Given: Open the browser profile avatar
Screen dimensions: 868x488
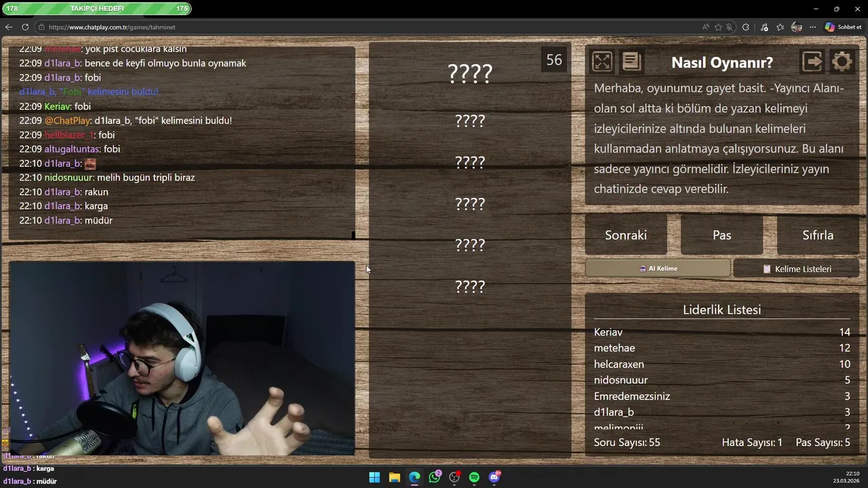Looking at the screenshot, I should tap(797, 27).
